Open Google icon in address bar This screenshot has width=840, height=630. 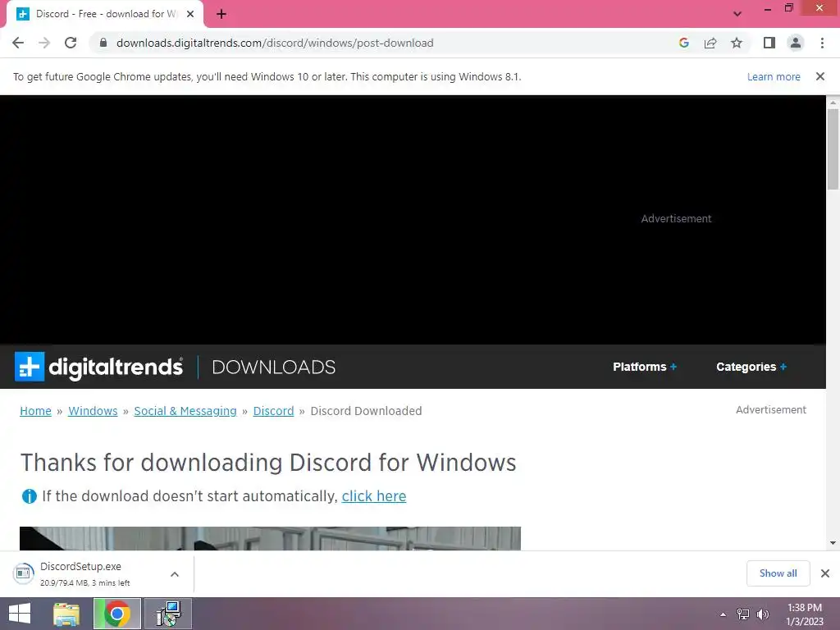pos(683,43)
